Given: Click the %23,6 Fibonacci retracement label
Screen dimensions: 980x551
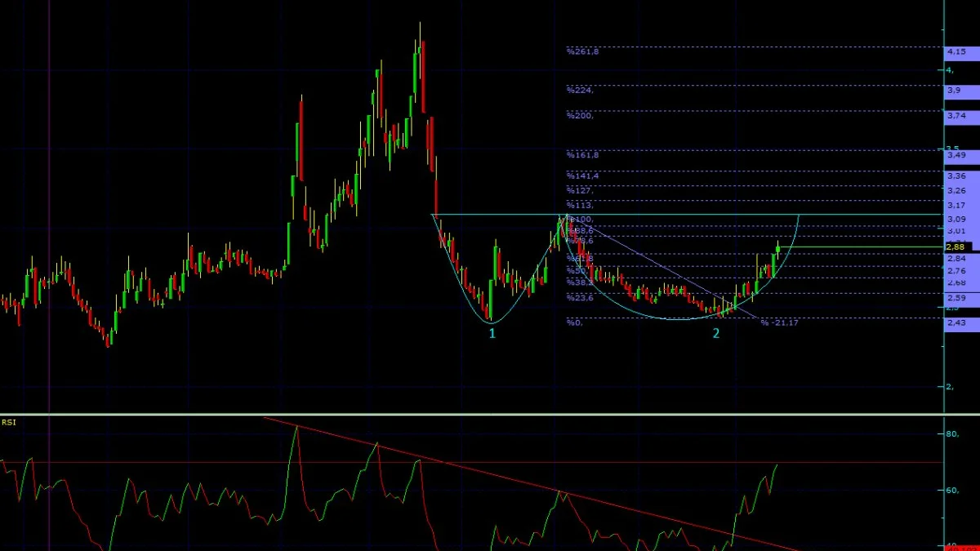Looking at the screenshot, I should (580, 298).
